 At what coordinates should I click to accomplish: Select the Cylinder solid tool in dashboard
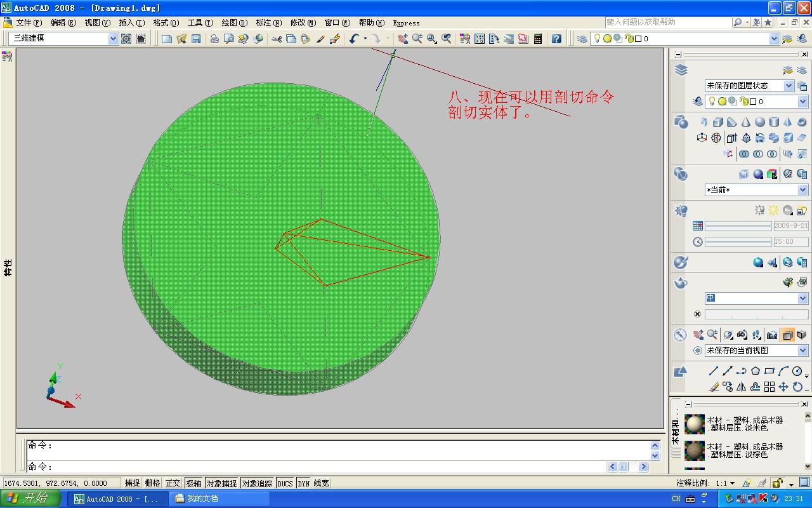(x=773, y=122)
